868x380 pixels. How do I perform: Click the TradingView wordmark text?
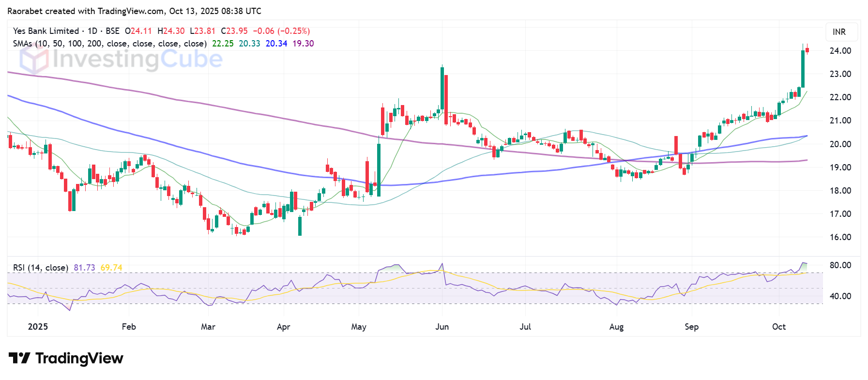tap(79, 358)
